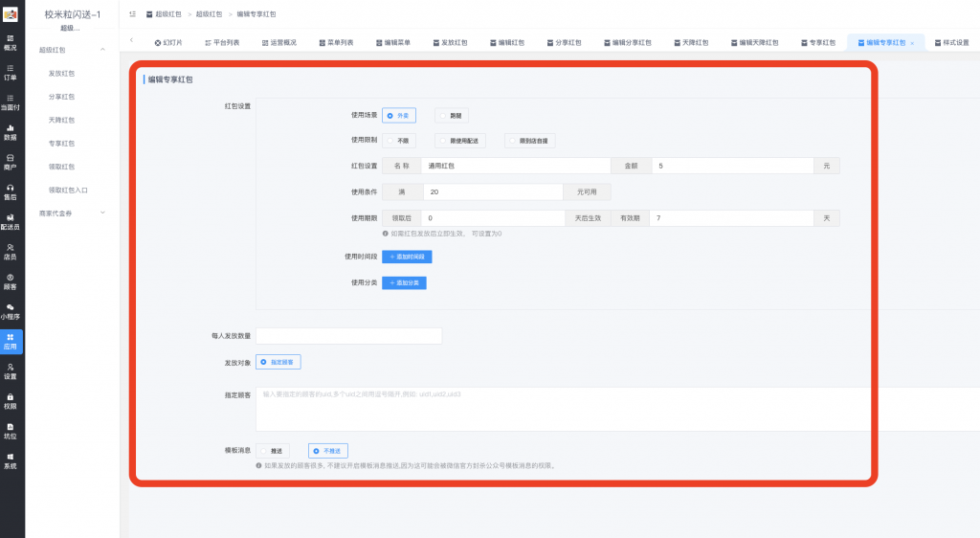Open the 运营概况 tab
The image size is (980, 538).
279,42
